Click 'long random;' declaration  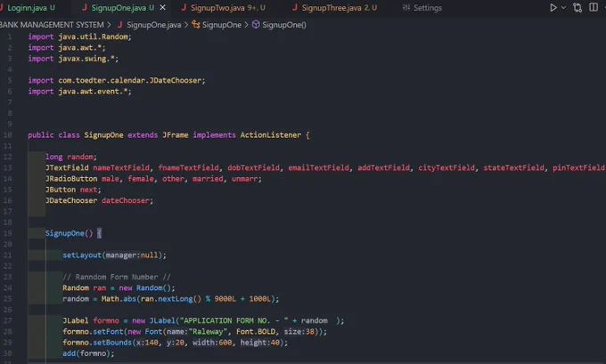[71, 157]
